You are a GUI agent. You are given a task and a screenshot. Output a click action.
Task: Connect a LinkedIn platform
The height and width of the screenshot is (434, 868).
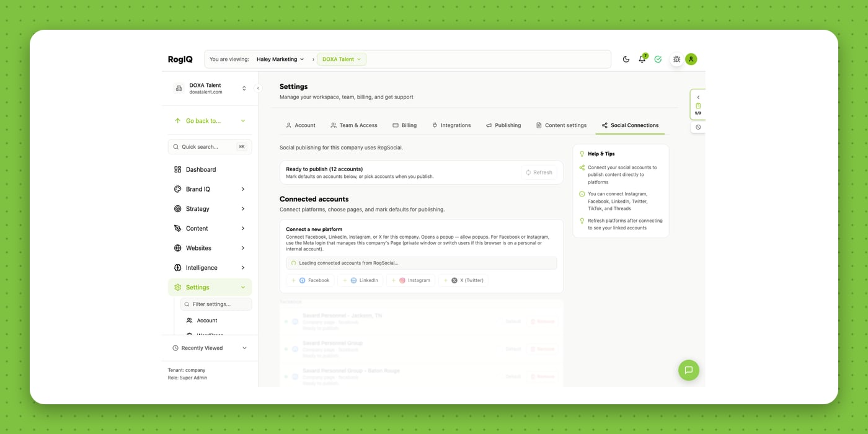360,280
